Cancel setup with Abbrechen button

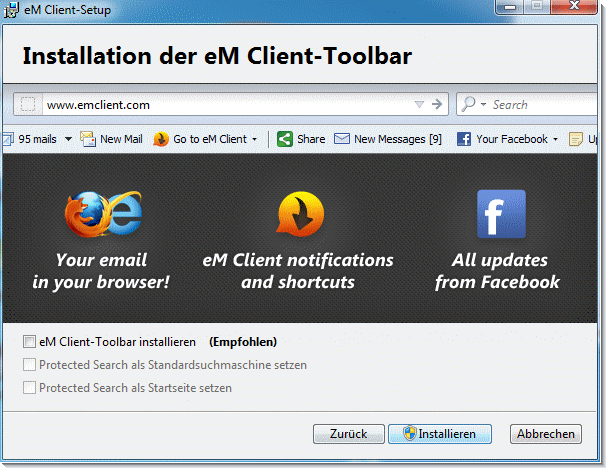[546, 434]
